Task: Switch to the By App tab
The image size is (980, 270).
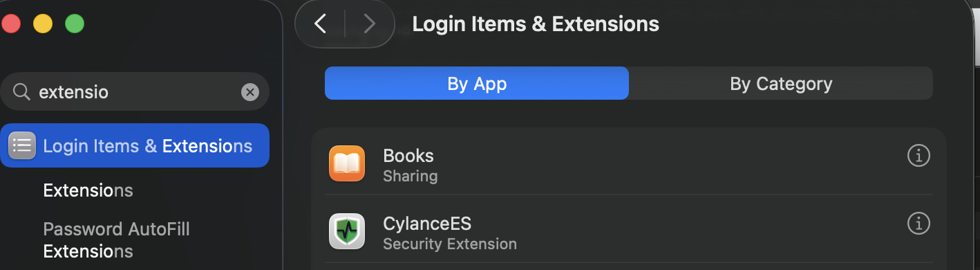Action: (x=477, y=84)
